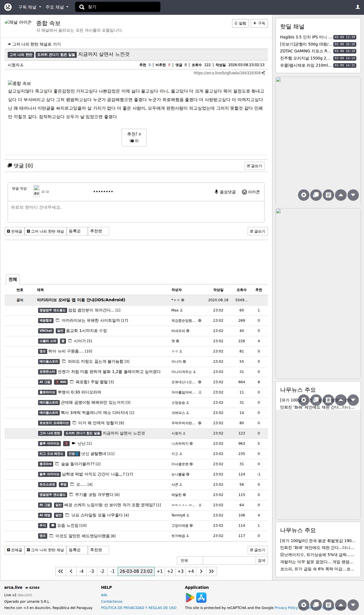The width and height of the screenshot is (364, 615).
Task: Click the 구독 subscribe button
Action: click(x=259, y=23)
